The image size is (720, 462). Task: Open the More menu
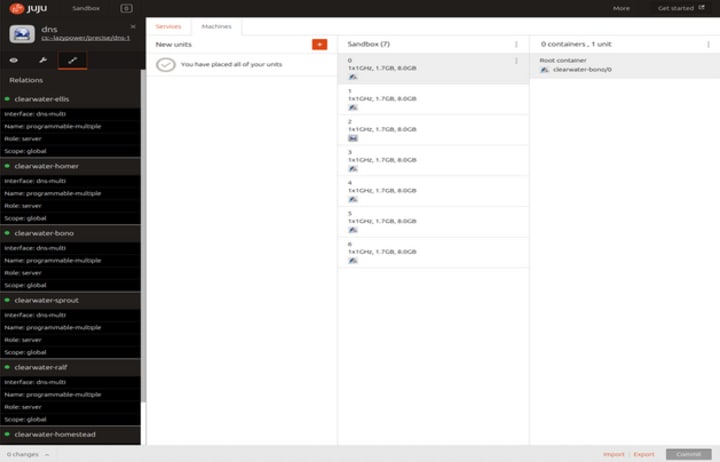pyautogui.click(x=621, y=8)
